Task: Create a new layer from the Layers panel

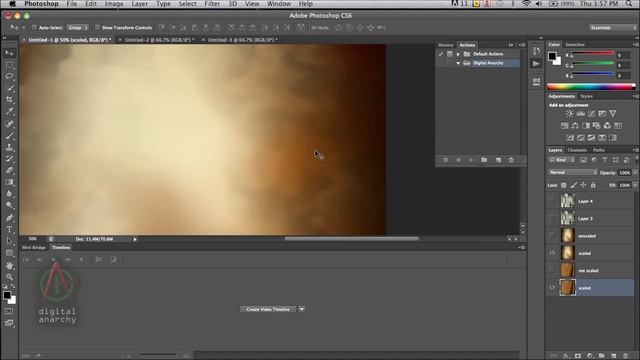Action: 613,356
